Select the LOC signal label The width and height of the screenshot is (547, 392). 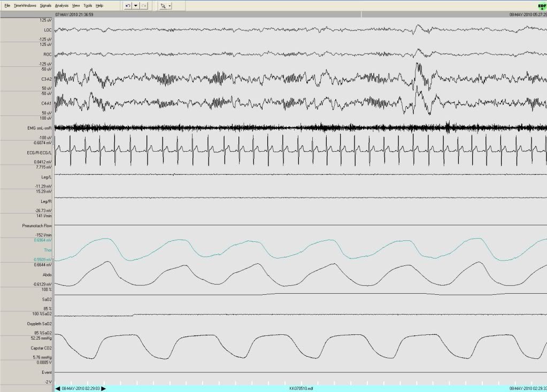(x=48, y=30)
